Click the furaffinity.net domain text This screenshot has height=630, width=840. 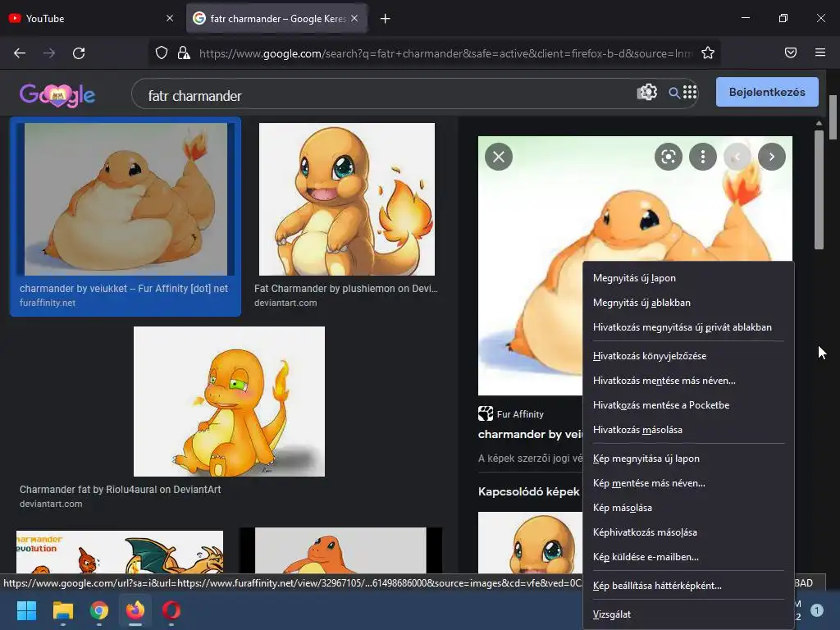pos(48,304)
